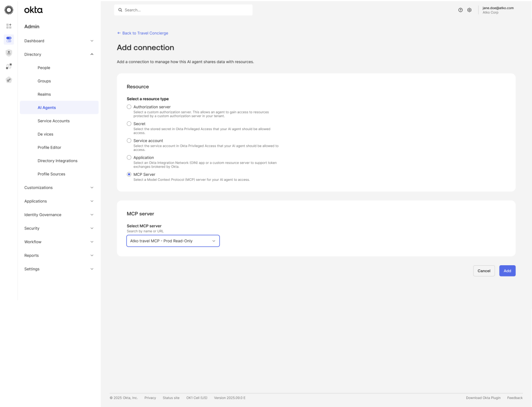Open the Service Accounts menu item

pyautogui.click(x=53, y=121)
